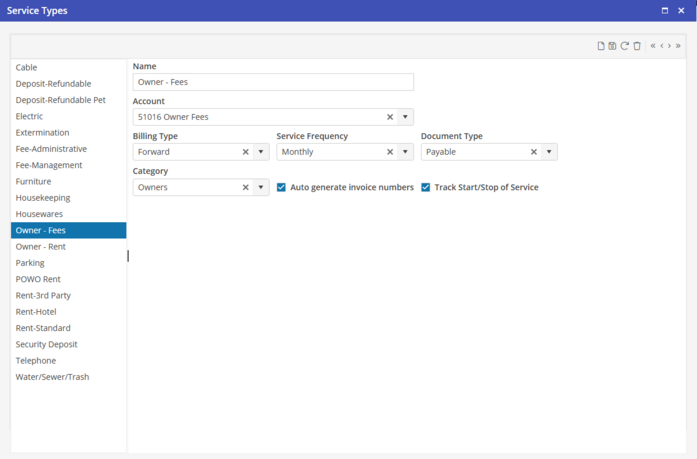Jump to last record with double-right arrow
697x459 pixels.
(x=678, y=46)
